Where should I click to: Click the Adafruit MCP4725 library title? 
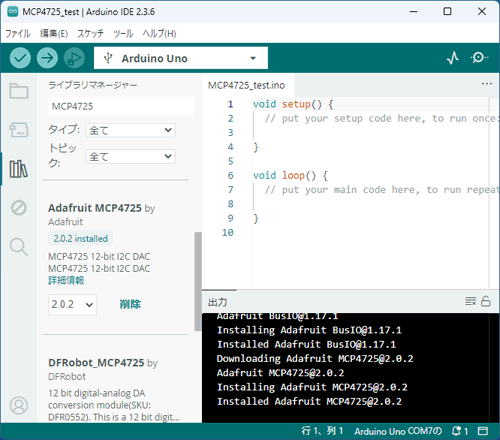click(x=95, y=208)
